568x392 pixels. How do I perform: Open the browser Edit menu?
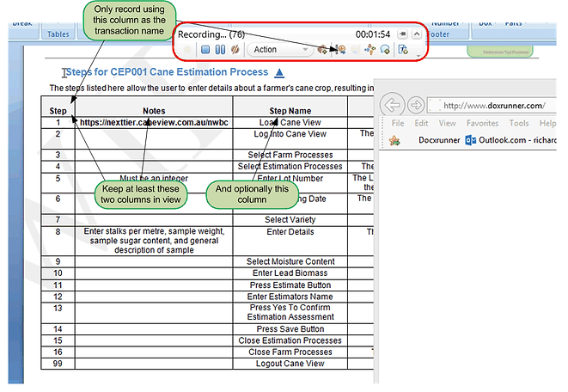point(421,123)
